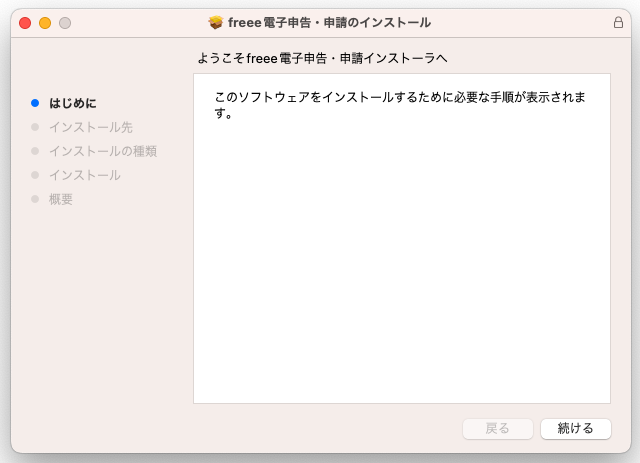The height and width of the screenshot is (463, 640).
Task: Click the disabled 戻る (Back) button
Action: (498, 428)
